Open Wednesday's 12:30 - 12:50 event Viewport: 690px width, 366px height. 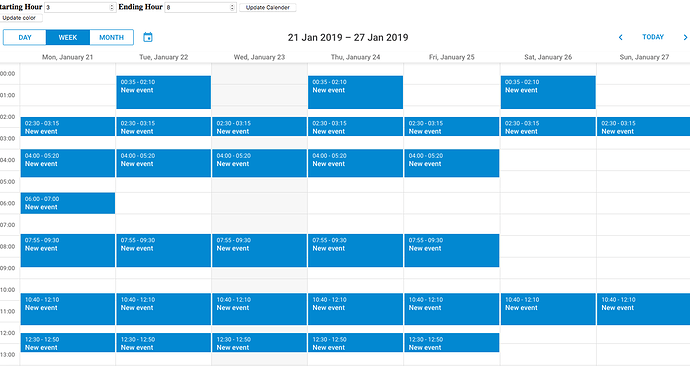259,343
